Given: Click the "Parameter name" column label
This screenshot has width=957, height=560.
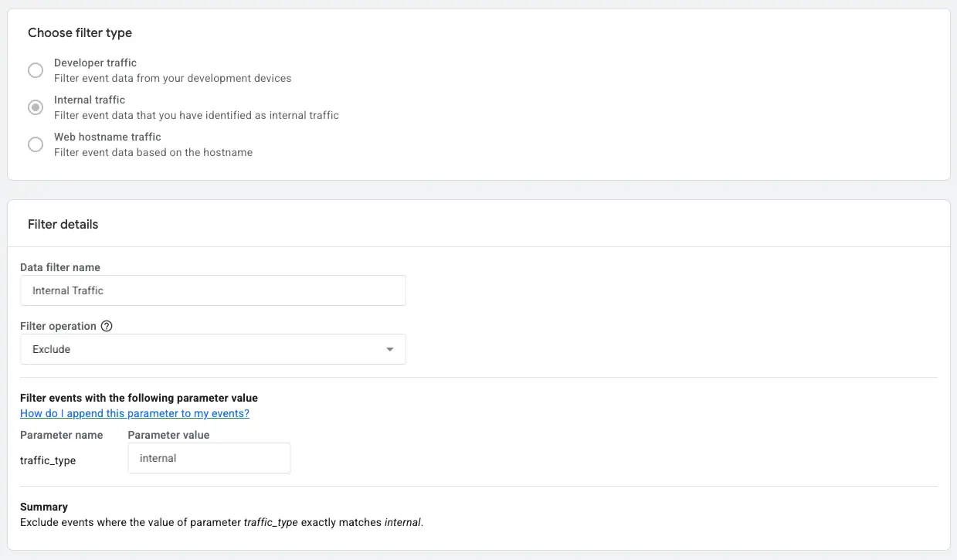Looking at the screenshot, I should click(x=61, y=435).
